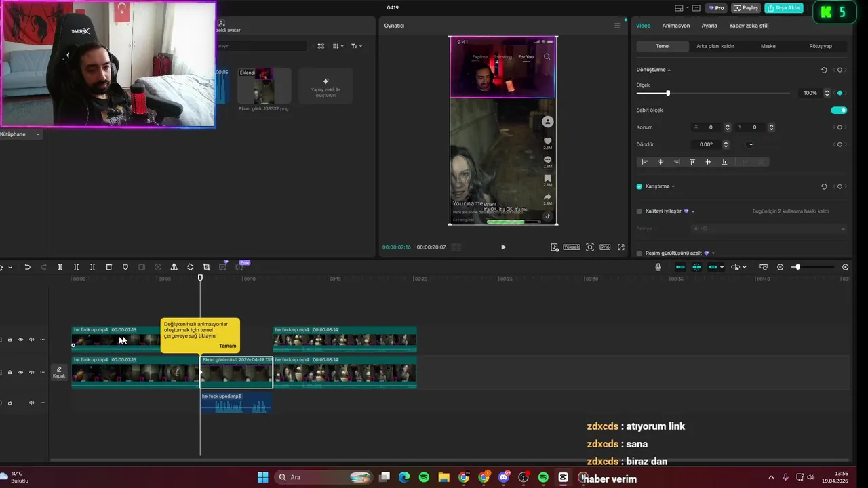The height and width of the screenshot is (488, 868).
Task: Click the zoom in magnifier on timeline
Action: pyautogui.click(x=845, y=267)
